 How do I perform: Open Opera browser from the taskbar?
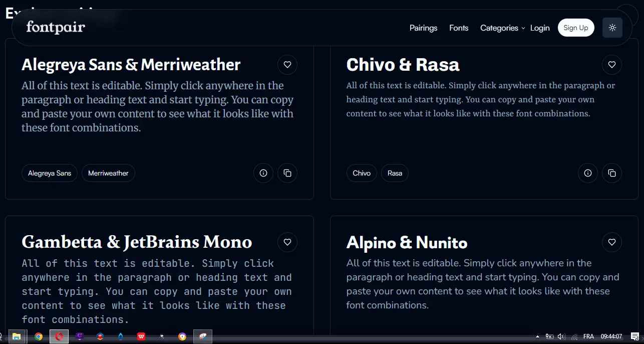(59, 336)
